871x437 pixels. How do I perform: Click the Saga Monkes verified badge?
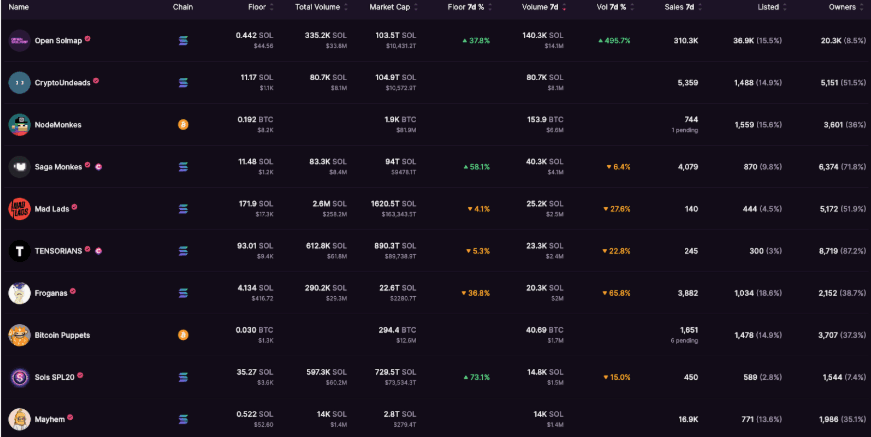88,165
